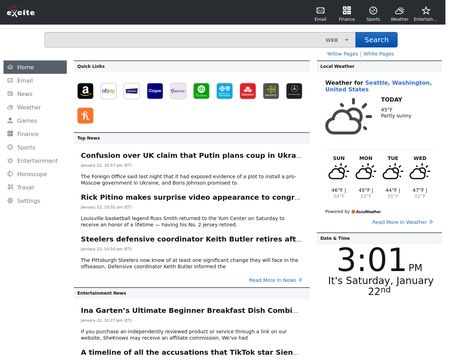Select Home in the left sidebar
450x360 pixels.
tap(35, 67)
